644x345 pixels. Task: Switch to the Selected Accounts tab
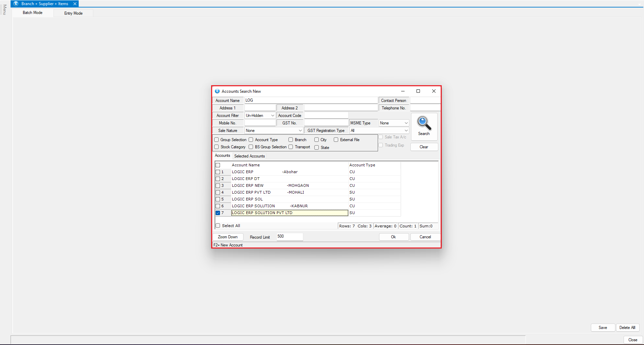coord(249,156)
